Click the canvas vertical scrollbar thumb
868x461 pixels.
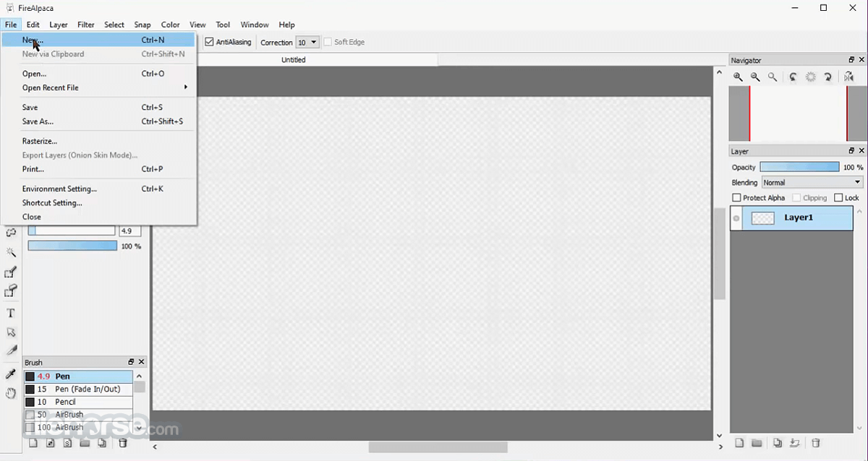pos(719,254)
